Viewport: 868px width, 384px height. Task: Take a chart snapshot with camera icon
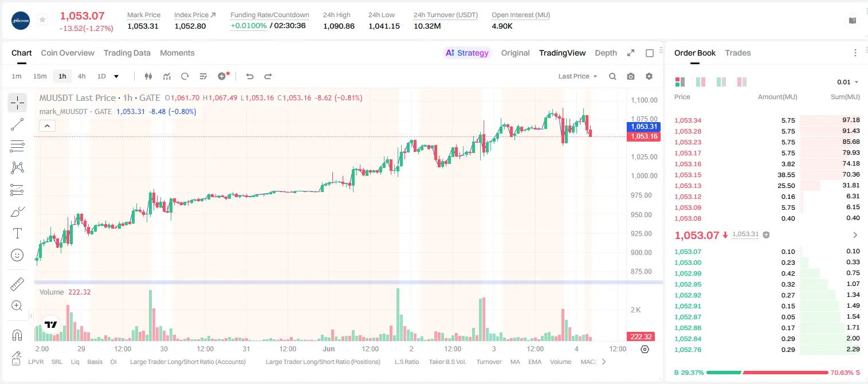(631, 76)
